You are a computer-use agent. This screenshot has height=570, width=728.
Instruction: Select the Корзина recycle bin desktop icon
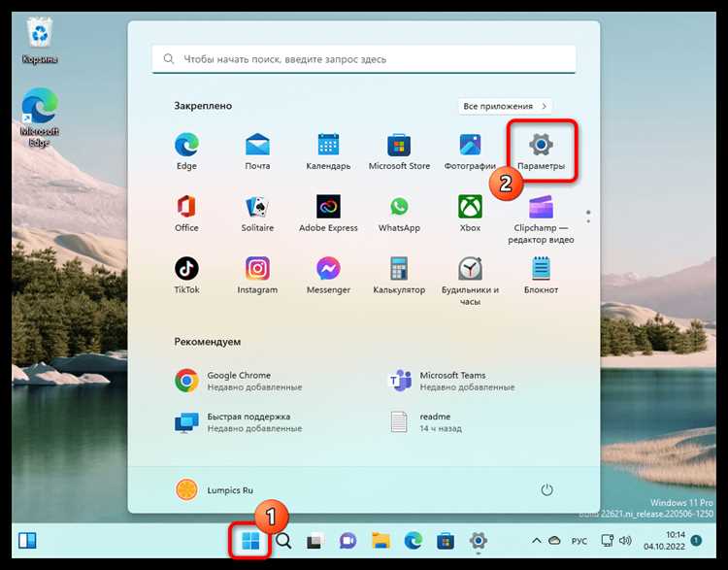click(40, 41)
